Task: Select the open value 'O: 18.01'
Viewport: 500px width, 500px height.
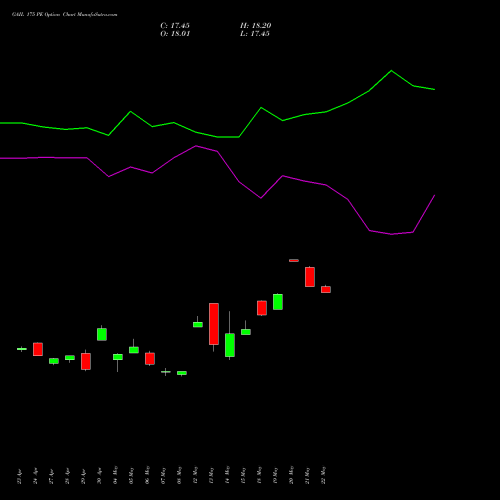Action: click(175, 34)
